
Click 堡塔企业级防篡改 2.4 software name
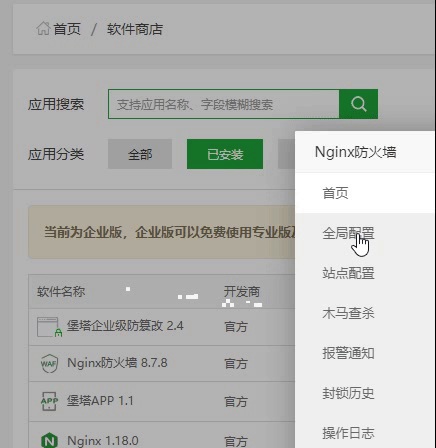point(125,326)
